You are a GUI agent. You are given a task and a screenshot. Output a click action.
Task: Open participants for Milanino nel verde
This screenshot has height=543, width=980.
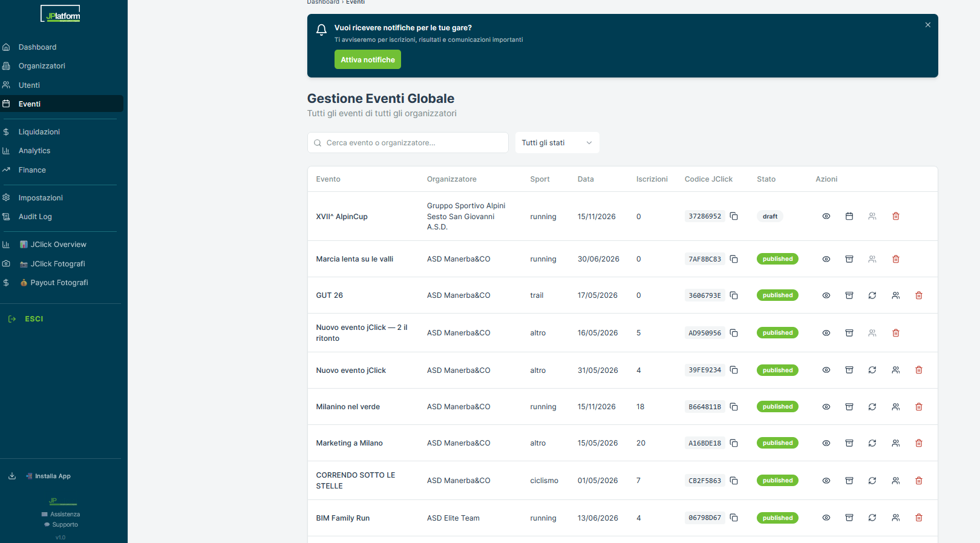click(896, 407)
